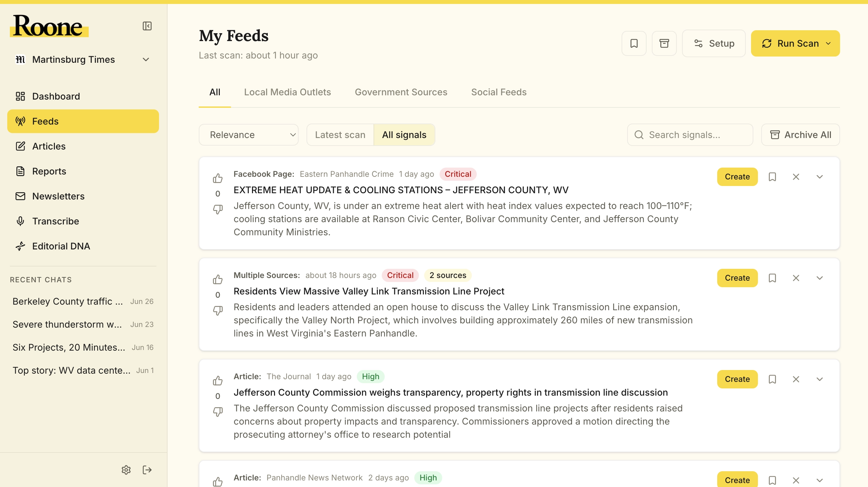
Task: Upvote the Extreme Heat Update signal
Action: click(x=218, y=178)
